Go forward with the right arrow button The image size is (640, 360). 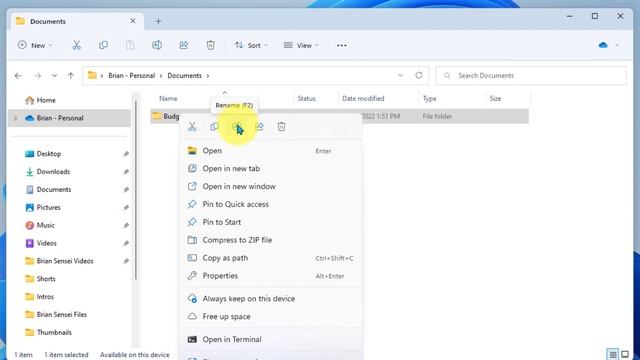click(x=38, y=76)
